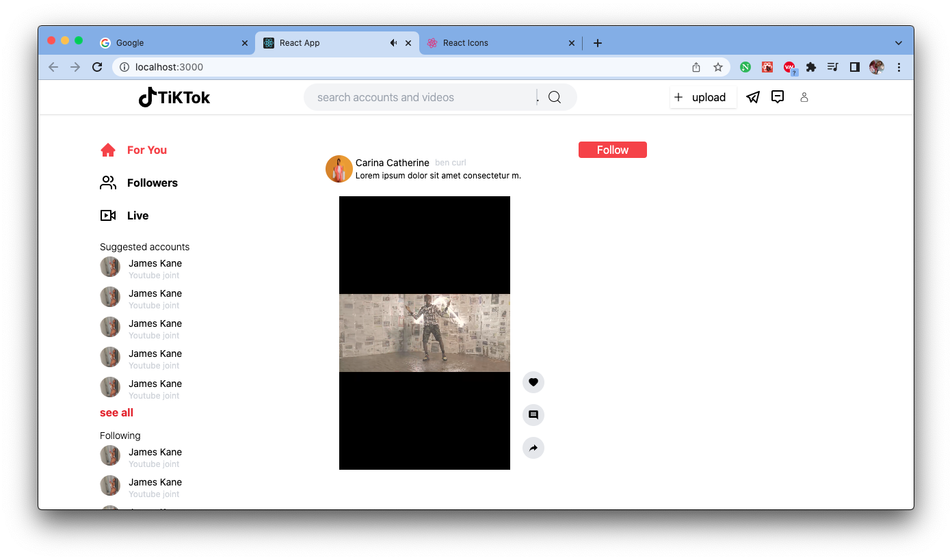Screen dimensions: 952x560
Task: Reload the page
Action: tap(97, 67)
